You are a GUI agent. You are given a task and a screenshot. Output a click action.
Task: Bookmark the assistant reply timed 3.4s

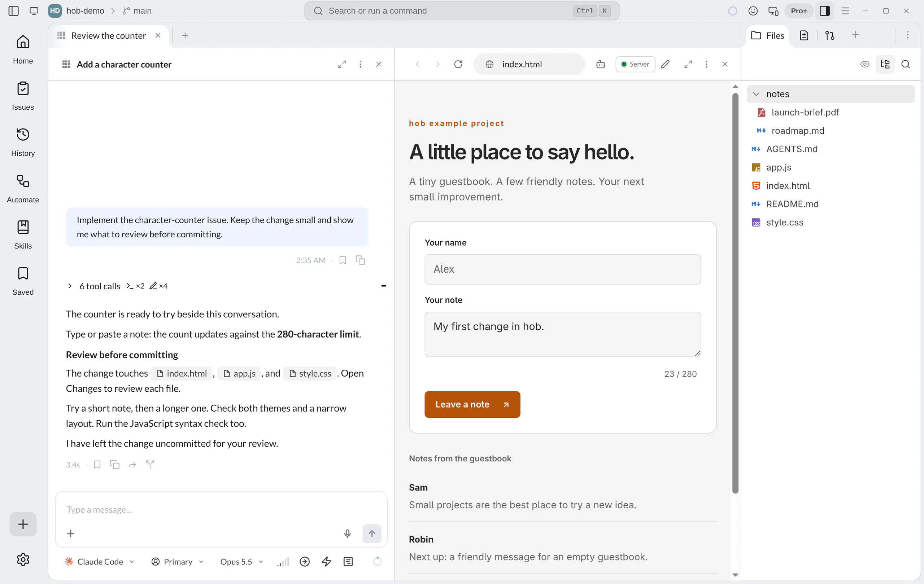point(97,464)
